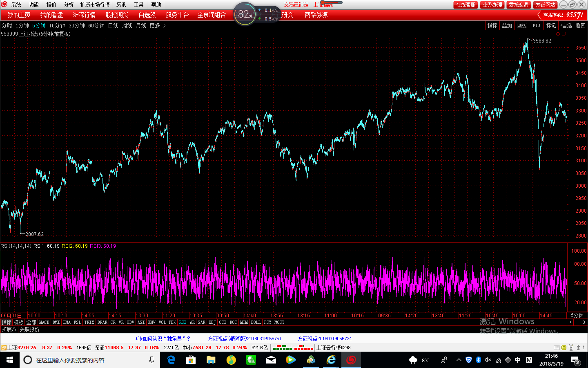Select 30分钟 chart period
This screenshot has width=588, height=368.
pyautogui.click(x=77, y=25)
